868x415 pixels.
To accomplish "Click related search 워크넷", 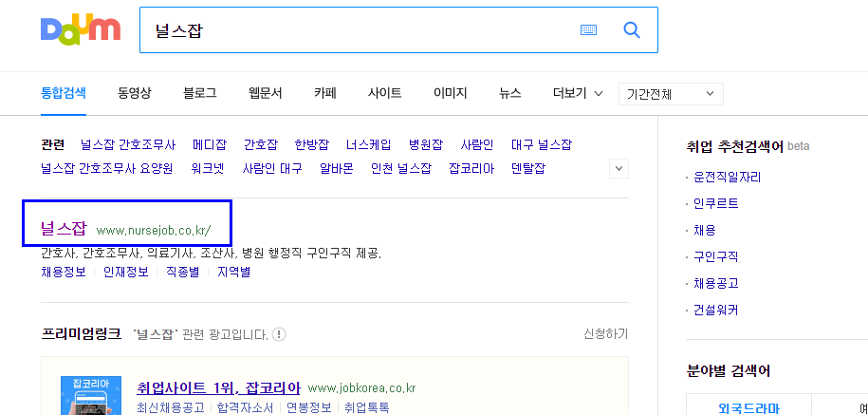I will [208, 168].
